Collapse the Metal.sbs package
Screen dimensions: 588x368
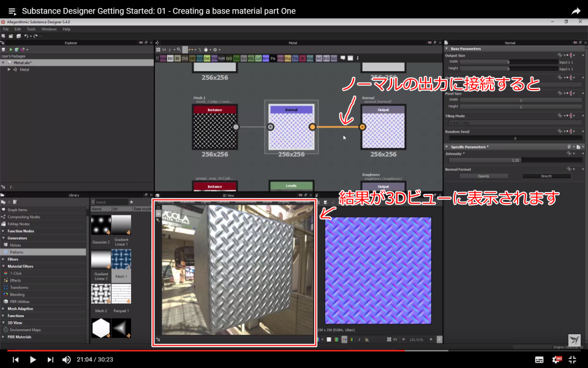click(x=4, y=63)
